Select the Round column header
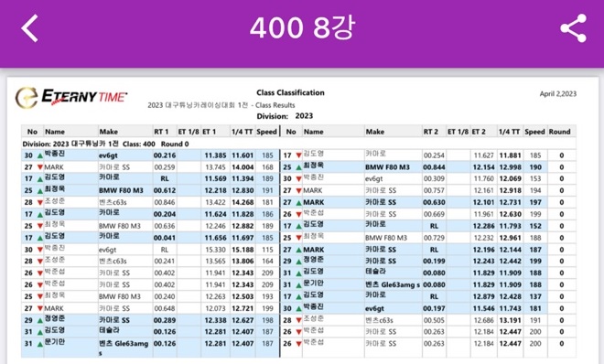Viewport: 604px width, 364px height. pos(559,132)
